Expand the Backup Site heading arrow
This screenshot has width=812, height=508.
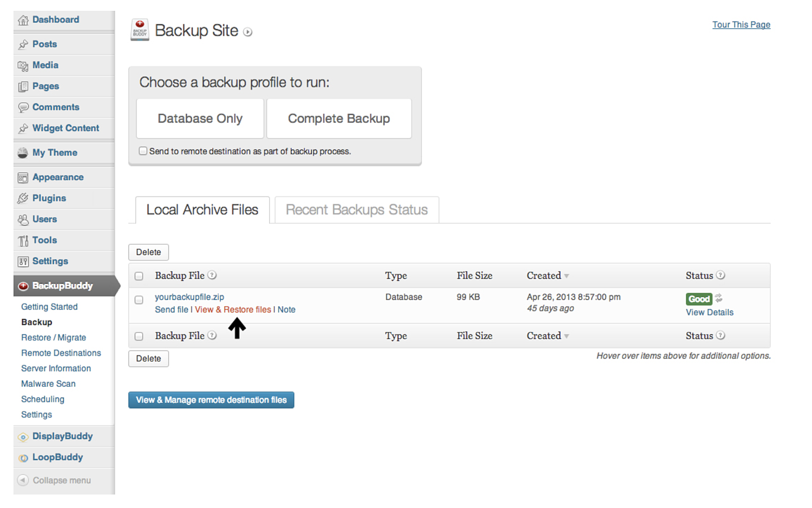(x=248, y=31)
